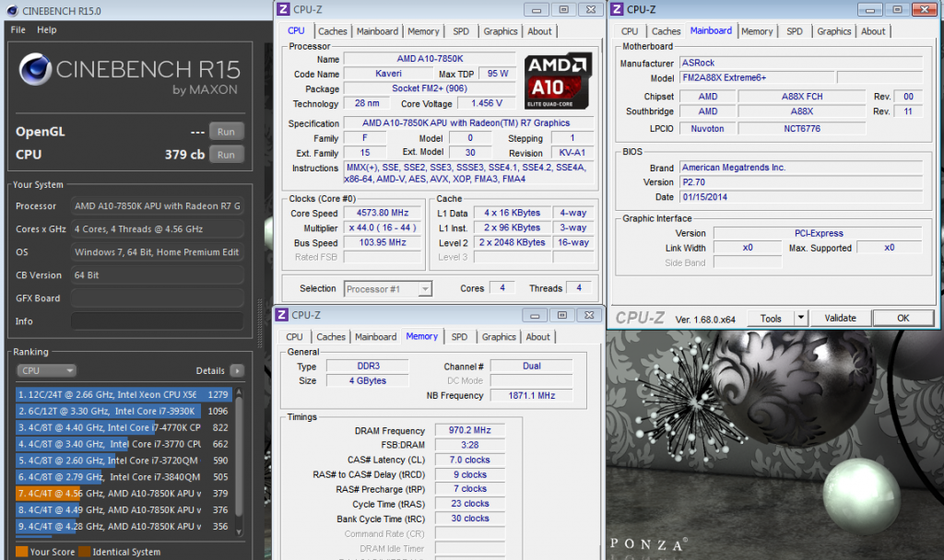
Task: Click the Cinebench R15 sphere logo
Action: pos(36,71)
